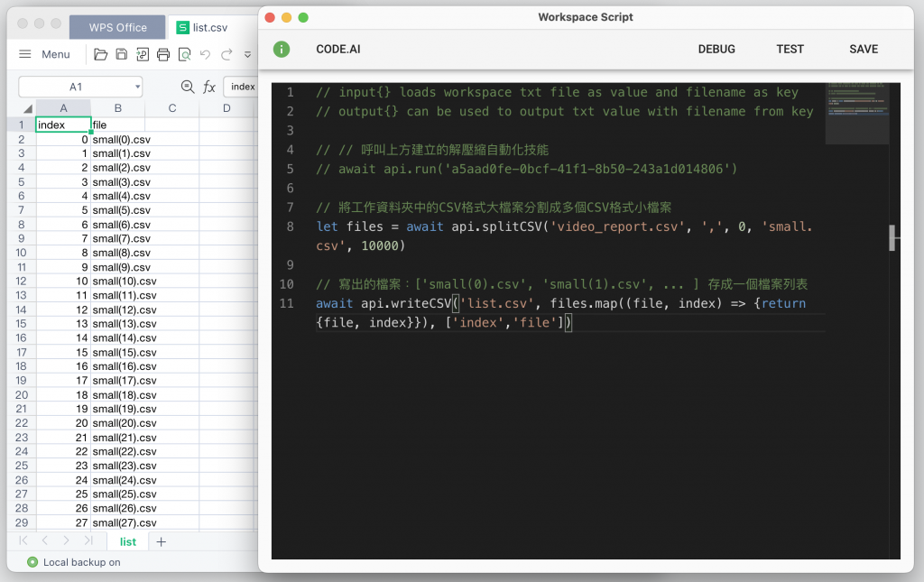Click line number 8 in code editor
Viewport: 924px width, 582px height.
coord(290,226)
